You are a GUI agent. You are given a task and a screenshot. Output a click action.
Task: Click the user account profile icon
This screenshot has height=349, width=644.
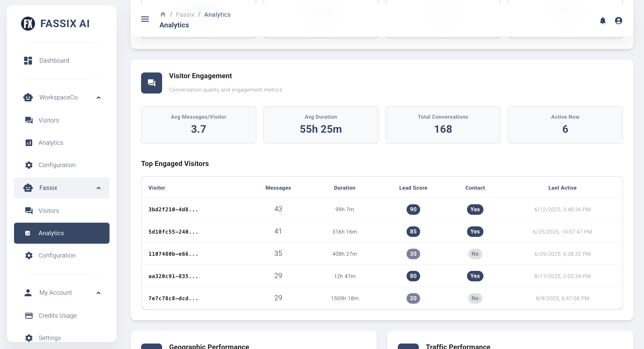(x=618, y=21)
